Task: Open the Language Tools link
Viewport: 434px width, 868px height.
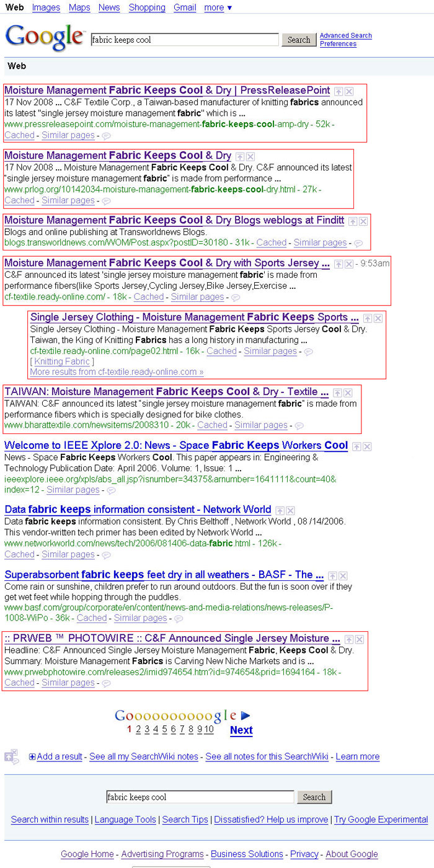Action: pyautogui.click(x=125, y=820)
